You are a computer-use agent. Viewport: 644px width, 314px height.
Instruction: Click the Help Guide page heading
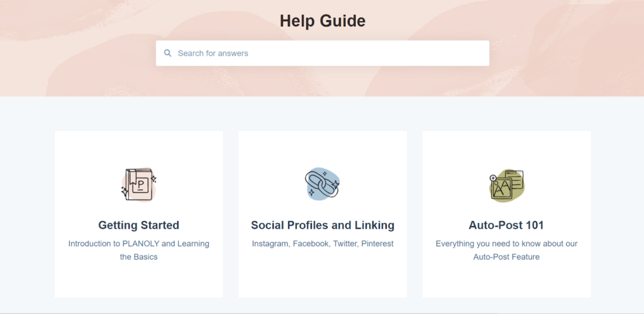click(x=323, y=21)
